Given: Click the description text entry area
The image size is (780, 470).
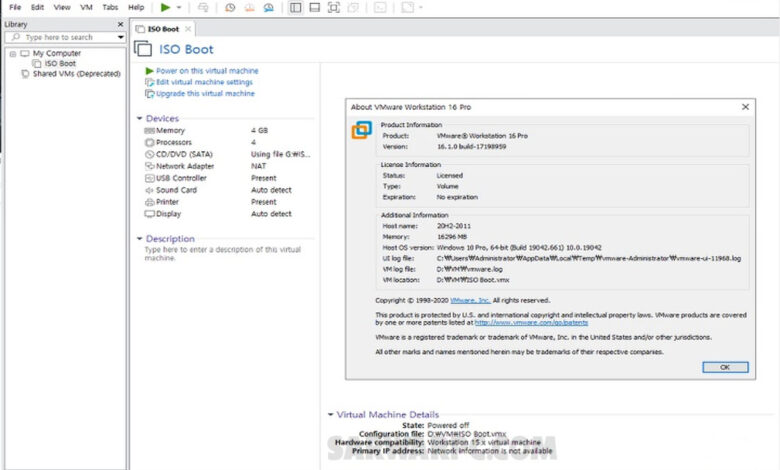Looking at the screenshot, I should click(223, 254).
